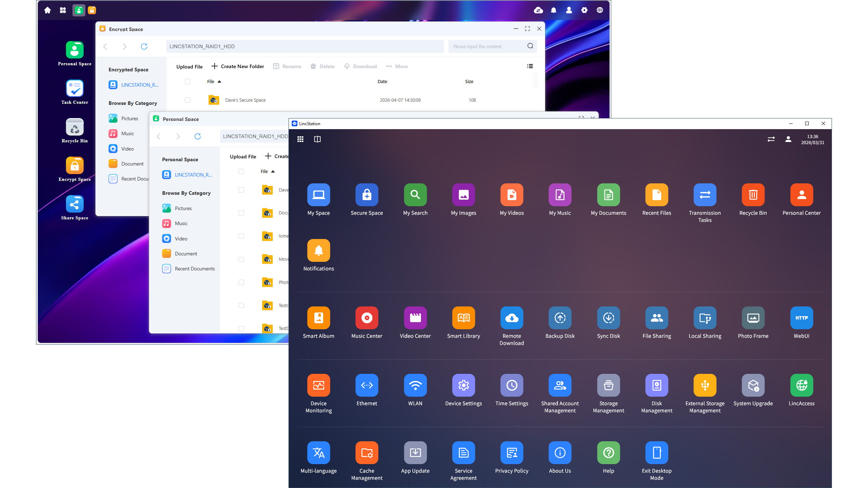
Task: Launch Smart Album
Action: point(318,318)
